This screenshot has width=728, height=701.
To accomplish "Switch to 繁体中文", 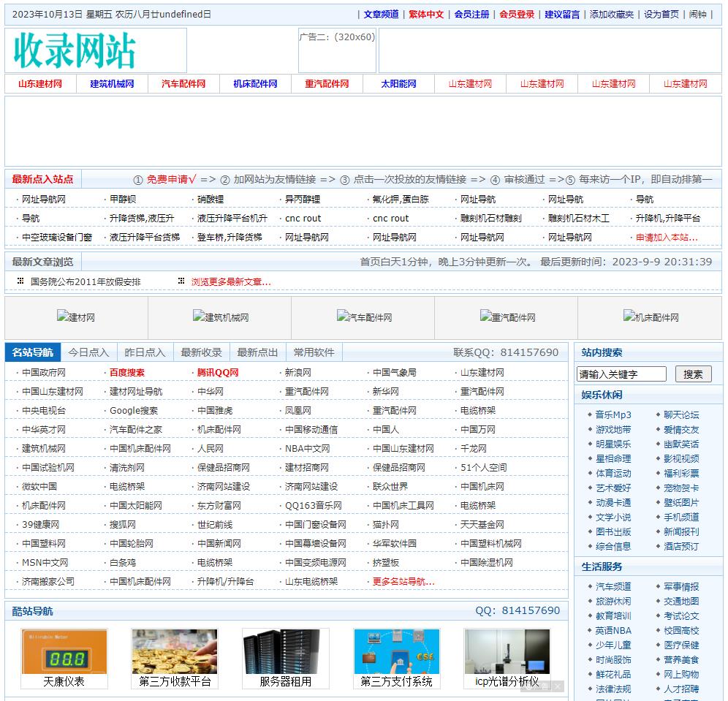I will (x=426, y=15).
